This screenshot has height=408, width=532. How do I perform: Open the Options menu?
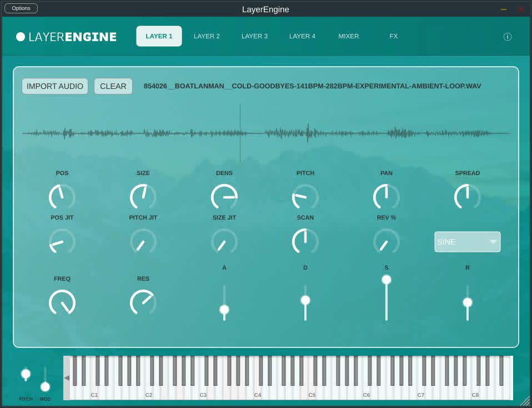(21, 8)
